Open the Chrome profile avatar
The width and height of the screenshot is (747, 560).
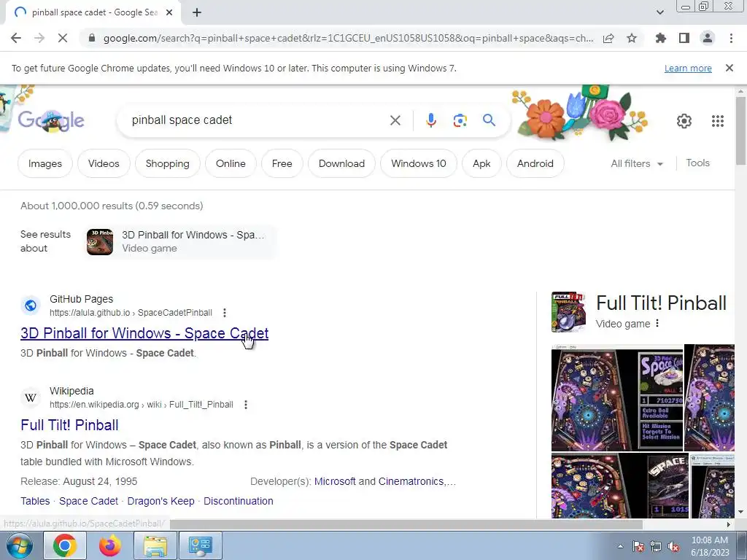708,38
